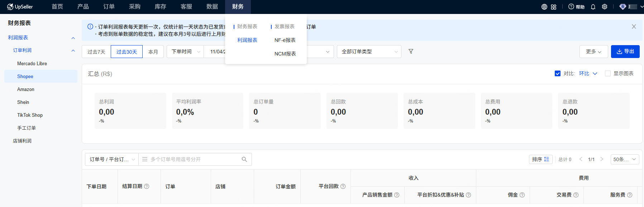
Task: Click help icon next to 服务费
Action: click(630, 195)
